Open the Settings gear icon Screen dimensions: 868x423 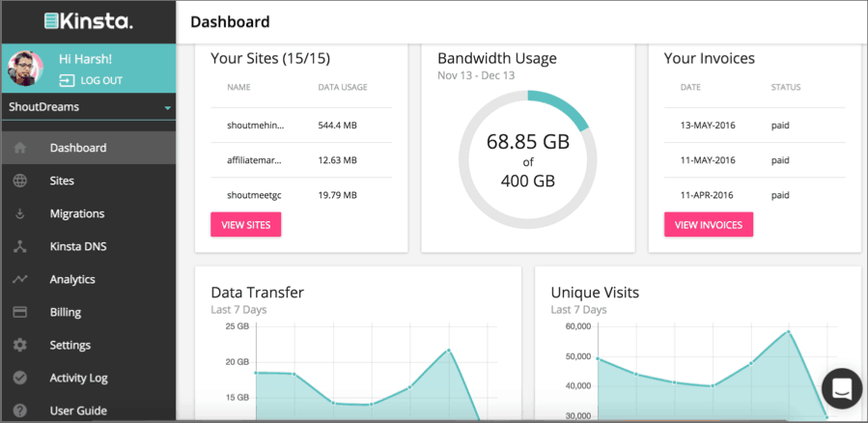coord(20,345)
